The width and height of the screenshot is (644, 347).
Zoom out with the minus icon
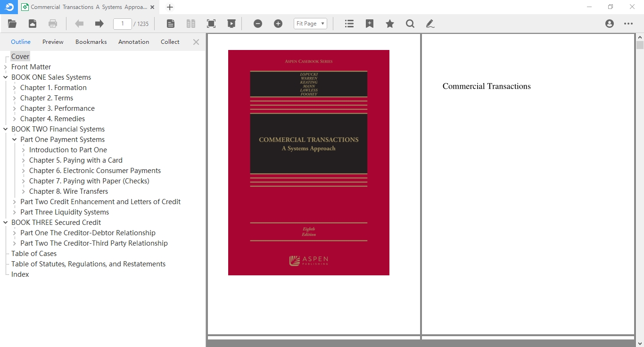click(258, 24)
